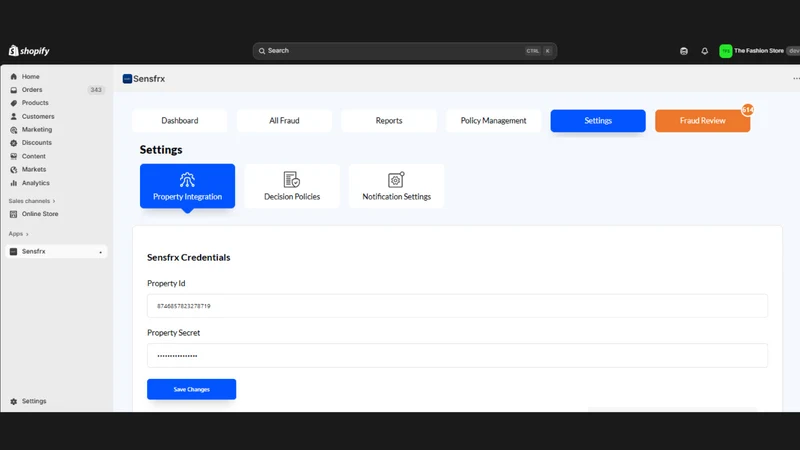
Task: Open the Fraud Review tab
Action: (703, 121)
